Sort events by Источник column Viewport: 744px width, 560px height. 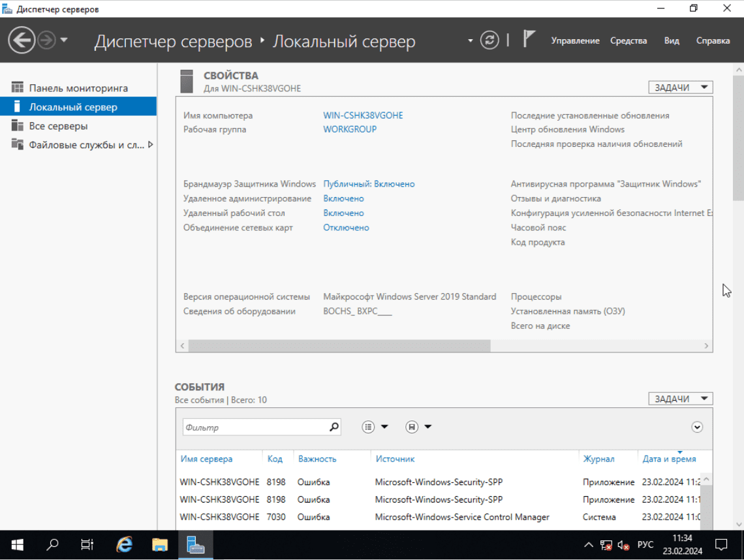(395, 459)
